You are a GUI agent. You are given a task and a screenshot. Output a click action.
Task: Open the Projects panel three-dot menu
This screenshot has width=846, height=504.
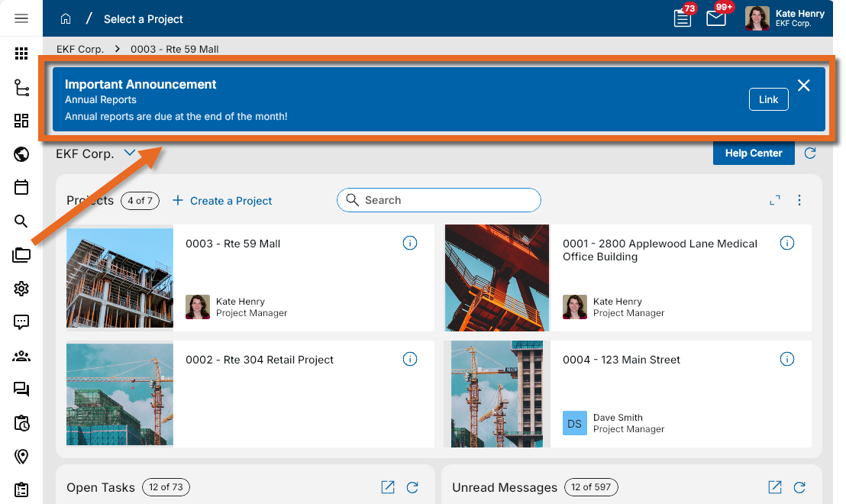[799, 200]
